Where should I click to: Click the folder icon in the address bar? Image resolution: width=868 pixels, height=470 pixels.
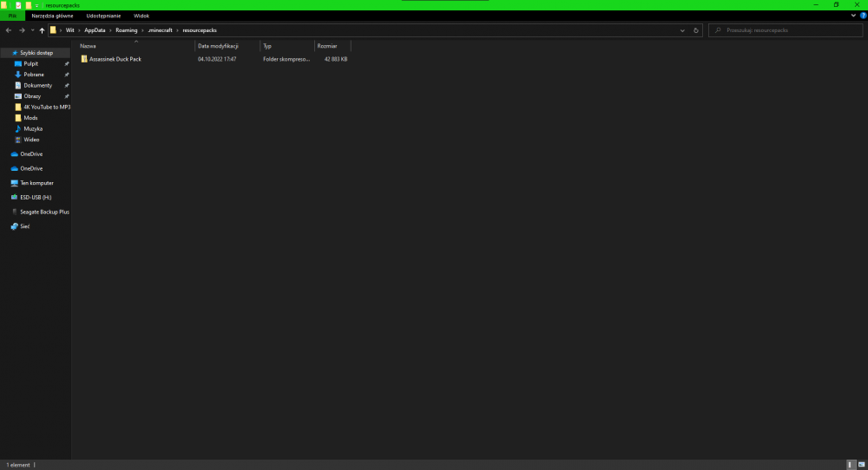[x=53, y=30]
